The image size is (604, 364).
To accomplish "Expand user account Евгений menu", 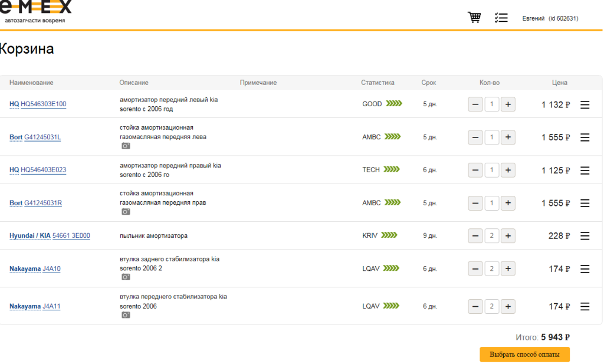I will point(550,18).
